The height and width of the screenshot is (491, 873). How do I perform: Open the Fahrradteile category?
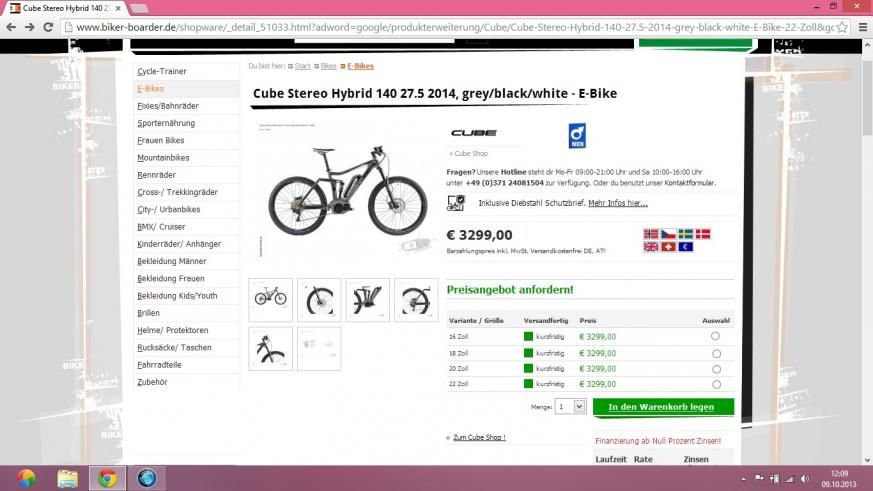[159, 365]
